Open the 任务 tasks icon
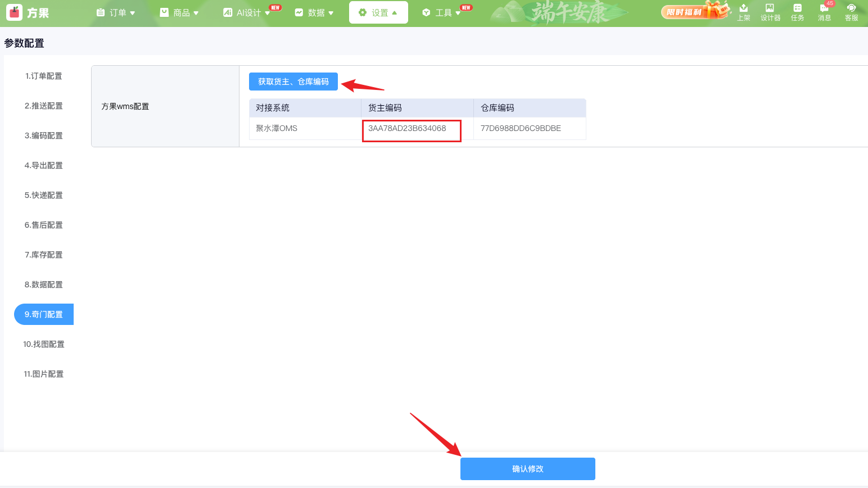 coord(797,12)
